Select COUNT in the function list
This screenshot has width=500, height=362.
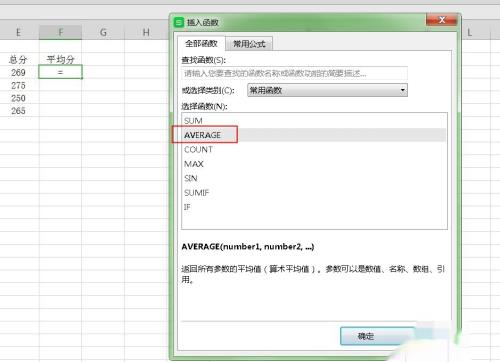pyautogui.click(x=314, y=149)
